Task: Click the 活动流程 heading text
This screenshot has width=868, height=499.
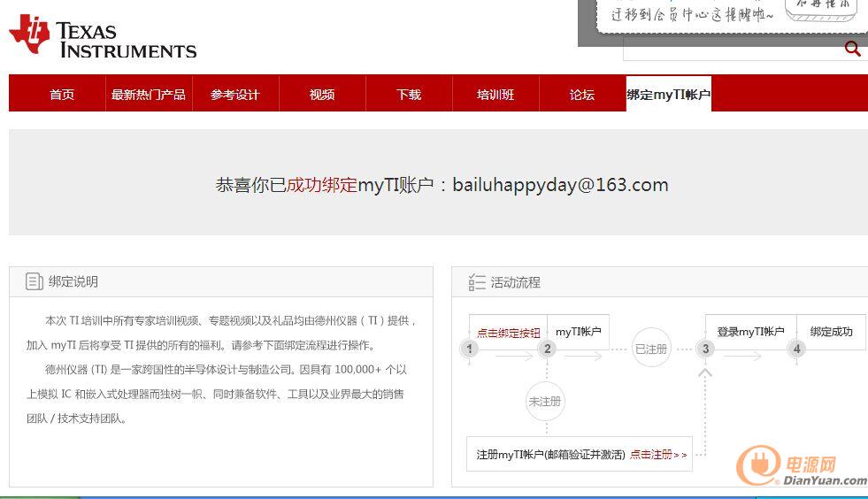Action: [x=515, y=282]
